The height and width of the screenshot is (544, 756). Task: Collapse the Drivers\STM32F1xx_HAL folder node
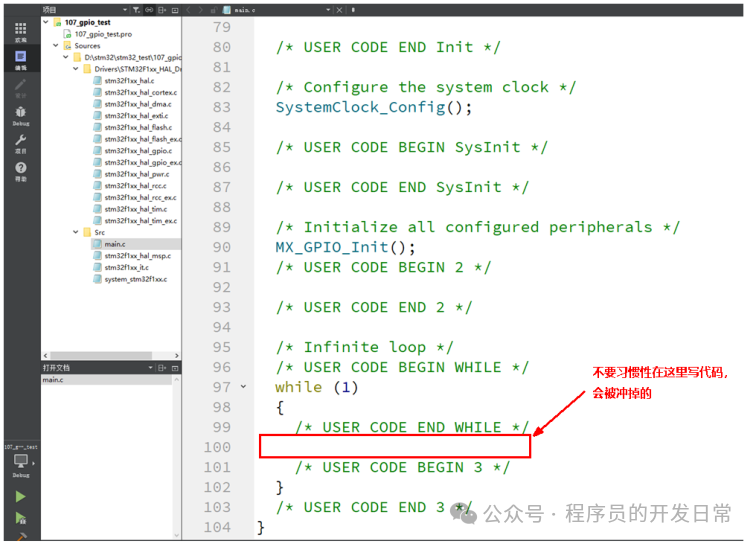pyautogui.click(x=76, y=68)
